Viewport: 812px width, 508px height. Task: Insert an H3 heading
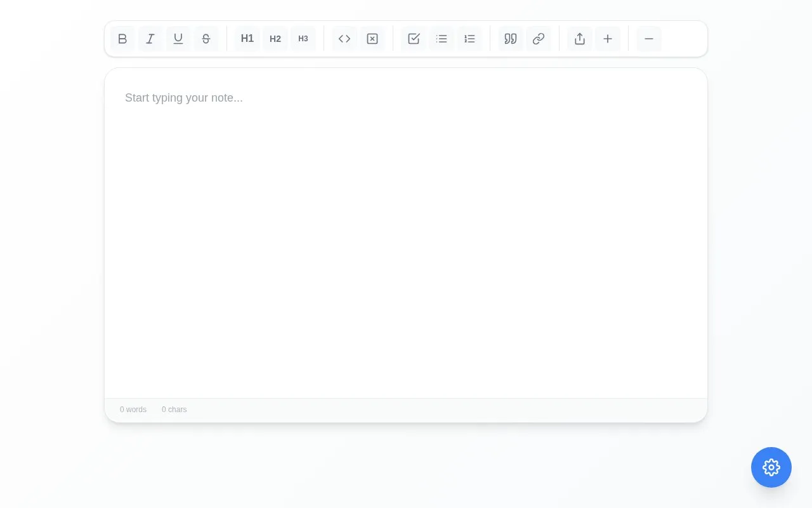click(303, 39)
